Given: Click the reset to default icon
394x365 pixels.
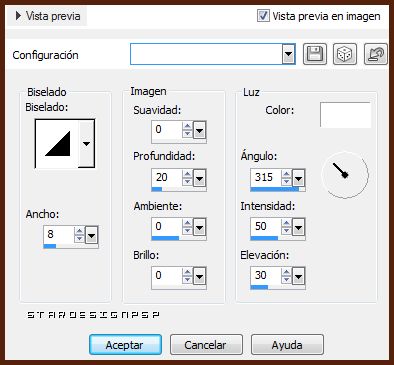Looking at the screenshot, I should coord(376,54).
